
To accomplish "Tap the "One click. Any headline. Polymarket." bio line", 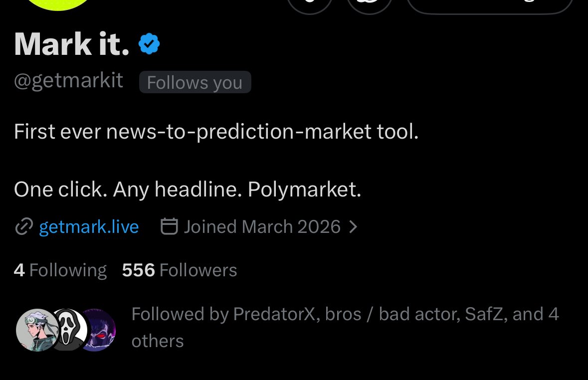I will [188, 189].
